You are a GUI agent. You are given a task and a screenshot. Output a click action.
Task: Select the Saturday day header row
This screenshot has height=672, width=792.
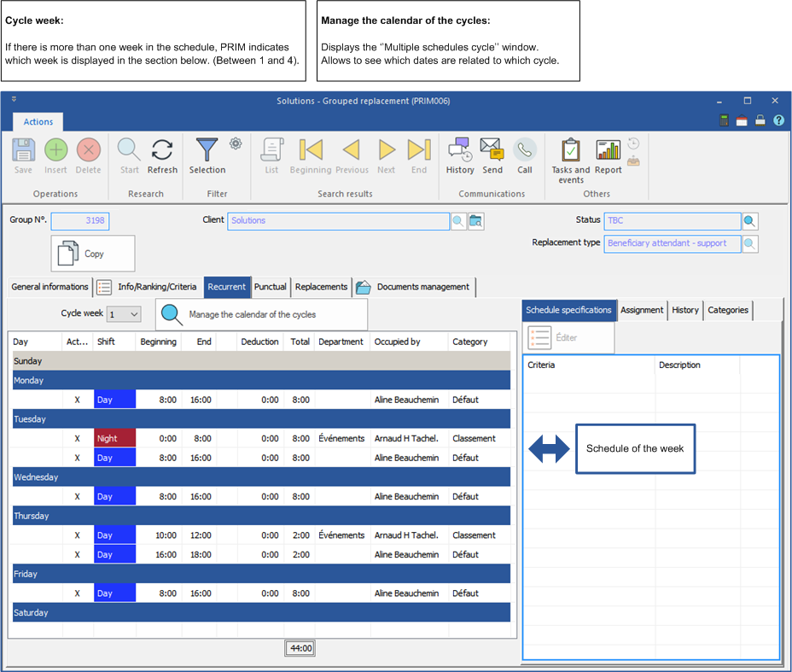(x=262, y=612)
